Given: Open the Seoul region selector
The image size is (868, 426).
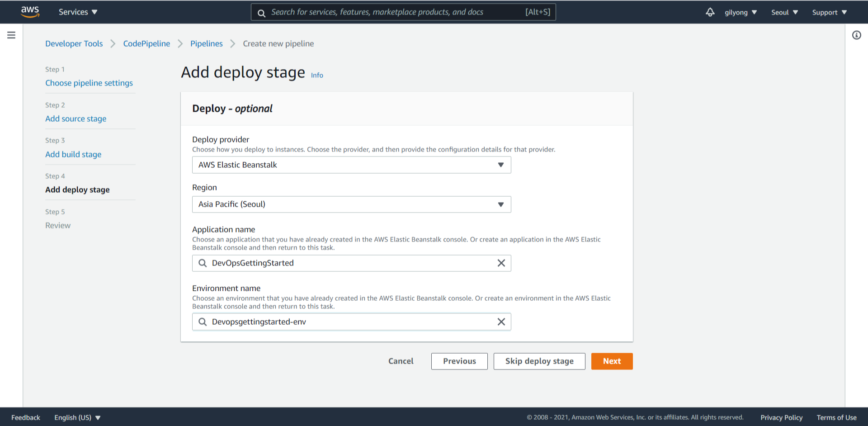Looking at the screenshot, I should click(x=784, y=12).
